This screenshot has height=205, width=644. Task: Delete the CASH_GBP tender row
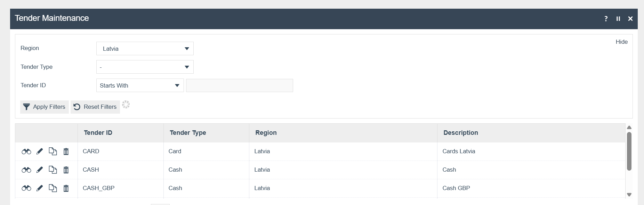point(66,188)
